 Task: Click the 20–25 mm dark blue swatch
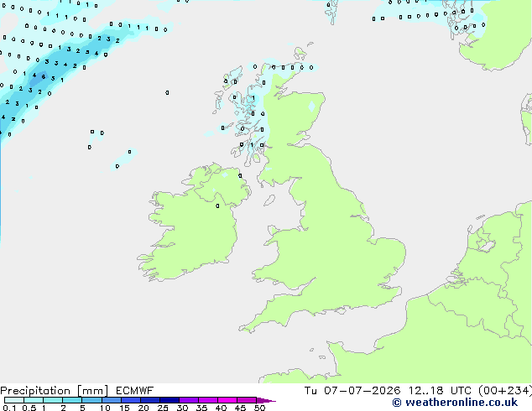pos(150,400)
